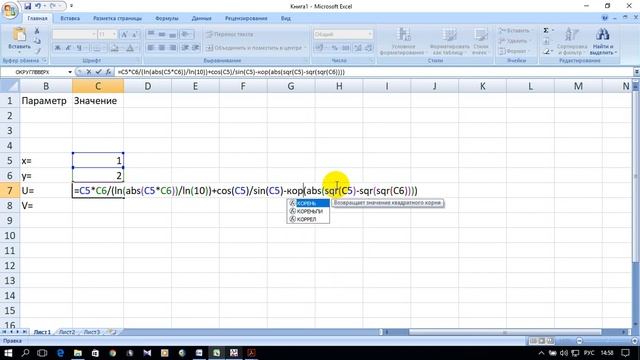640x360 pixels.
Task: Open the Вид (View) ribbon tab
Action: tap(286, 18)
